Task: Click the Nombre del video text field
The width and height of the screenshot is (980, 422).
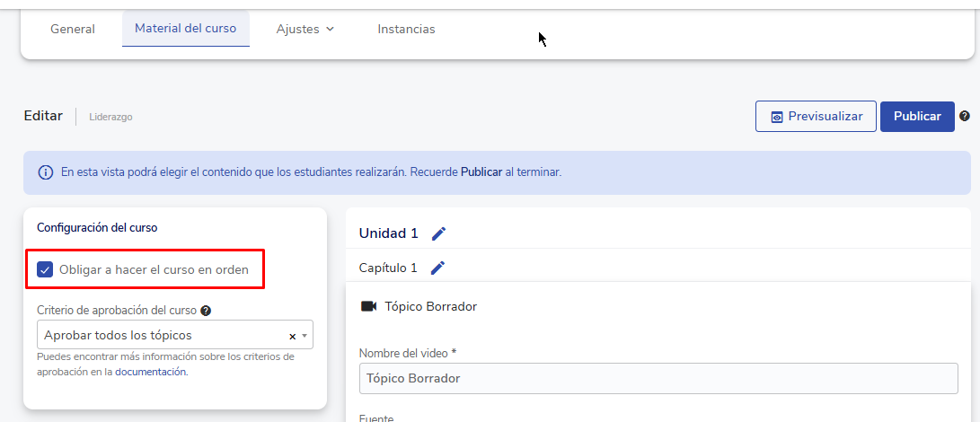Action: coord(658,378)
